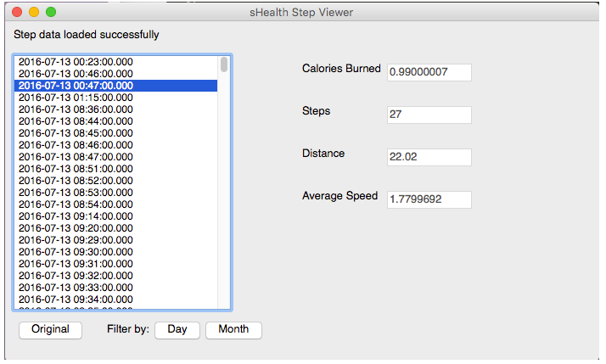Click the sHealth Step Viewer title
The width and height of the screenshot is (606, 364).
(301, 13)
